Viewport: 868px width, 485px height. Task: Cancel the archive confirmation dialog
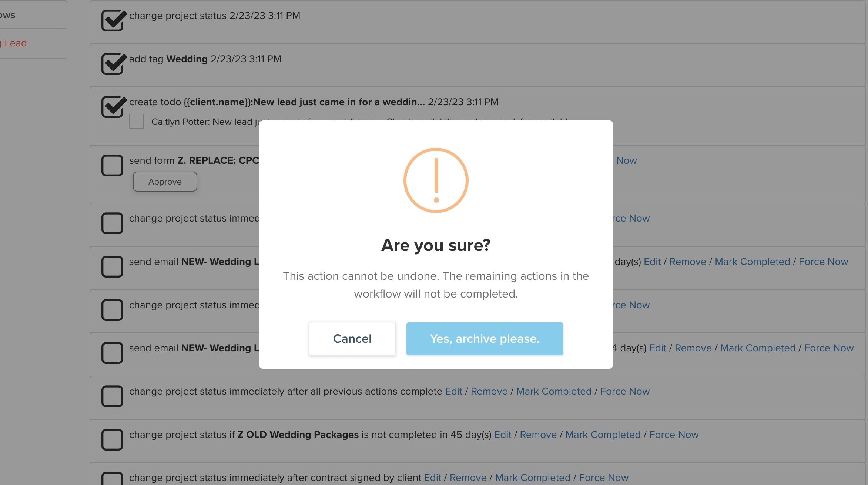(x=352, y=339)
